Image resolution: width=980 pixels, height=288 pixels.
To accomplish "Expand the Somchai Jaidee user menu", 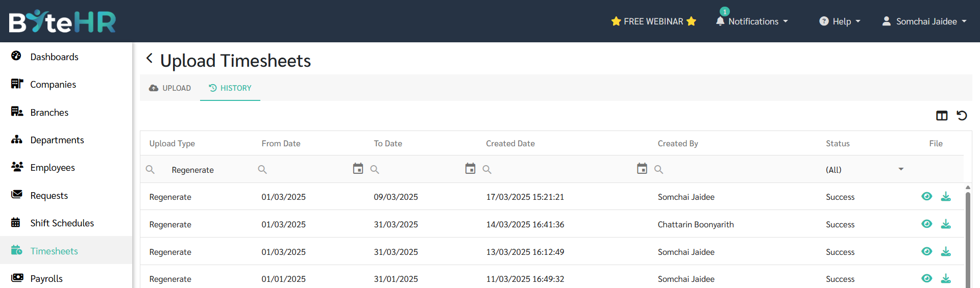I will click(924, 21).
